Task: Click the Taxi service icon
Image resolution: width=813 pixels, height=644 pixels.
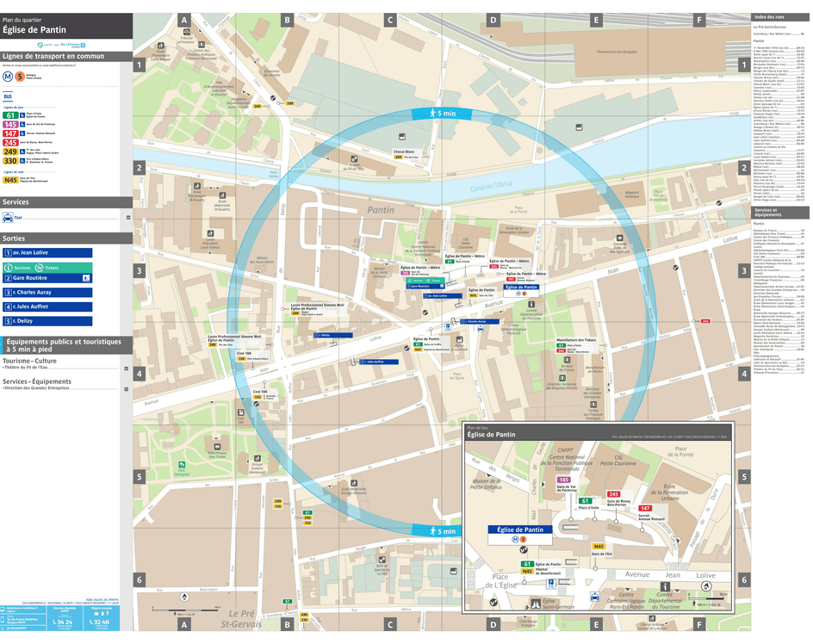Action: 10,218
